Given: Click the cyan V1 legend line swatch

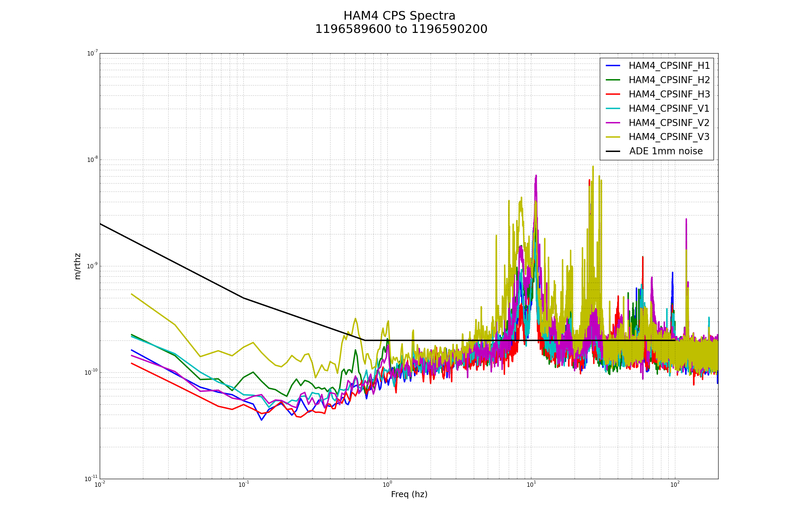Looking at the screenshot, I should pyautogui.click(x=613, y=108).
